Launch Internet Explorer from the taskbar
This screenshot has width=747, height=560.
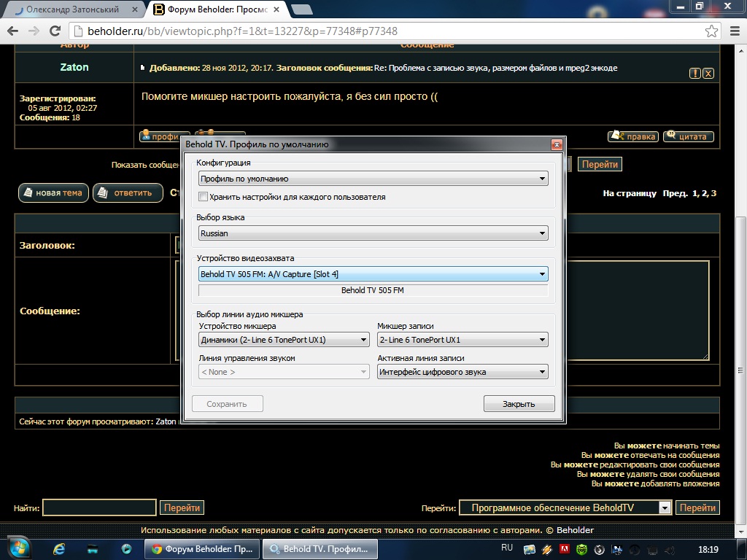[x=60, y=548]
